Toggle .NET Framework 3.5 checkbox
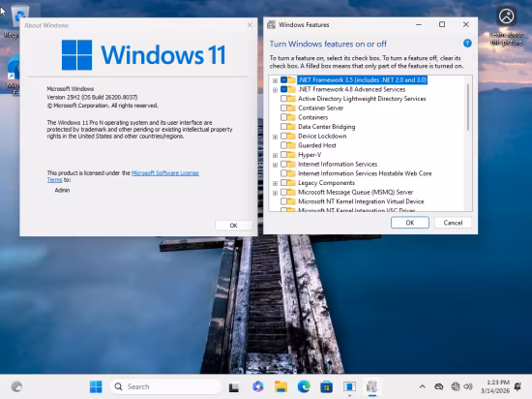 tap(284, 79)
